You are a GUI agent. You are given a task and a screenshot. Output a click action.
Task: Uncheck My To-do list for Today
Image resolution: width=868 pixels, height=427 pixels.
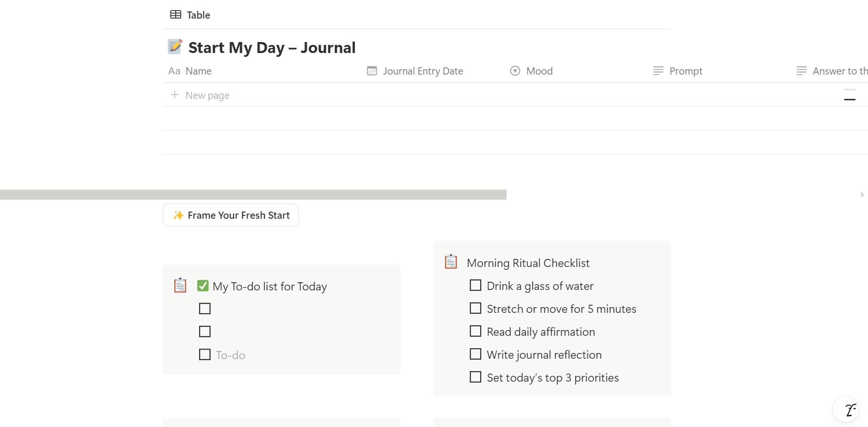(203, 286)
